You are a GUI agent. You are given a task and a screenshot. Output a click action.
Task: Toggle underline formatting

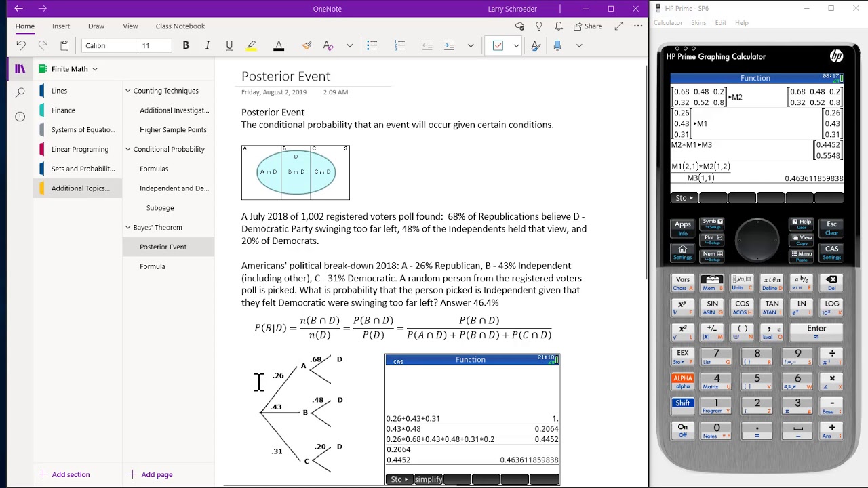coord(229,45)
